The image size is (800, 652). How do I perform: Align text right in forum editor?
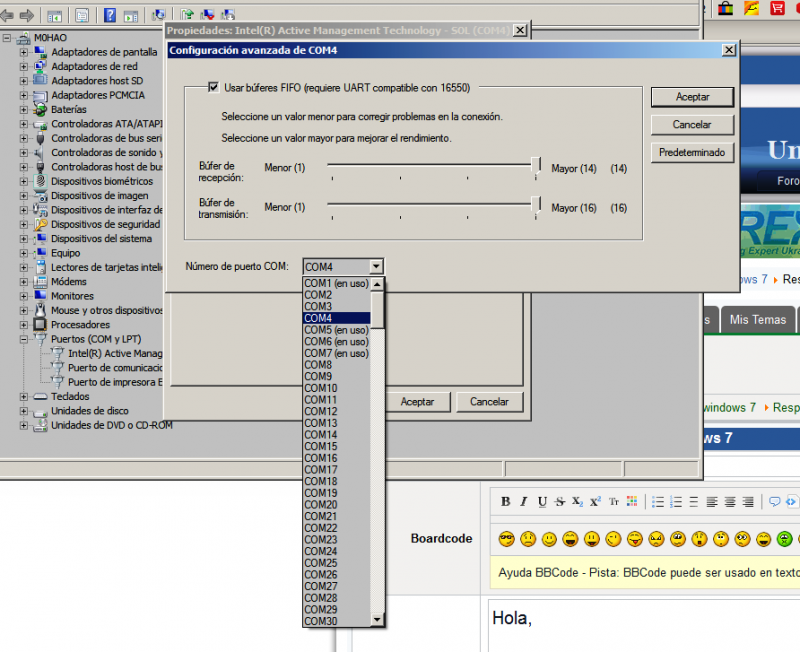[x=748, y=502]
